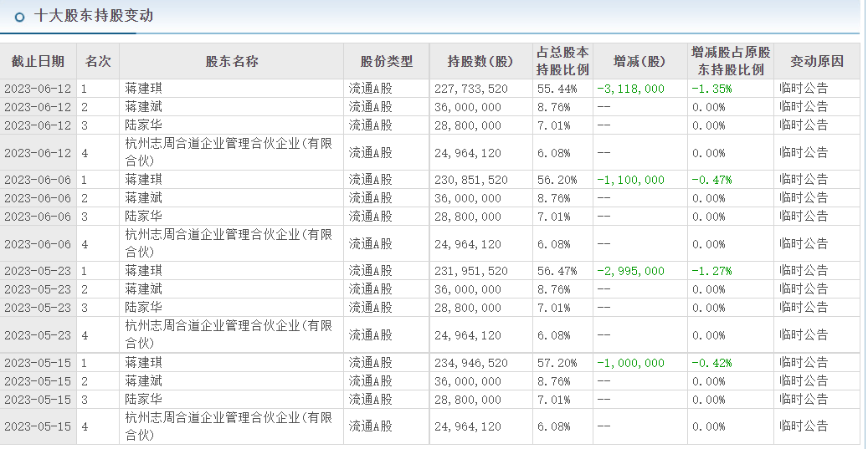Select the -3,118,000 change value
This screenshot has width=868, height=449.
[x=631, y=89]
